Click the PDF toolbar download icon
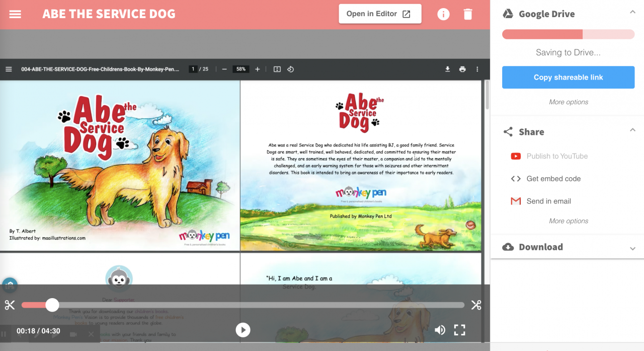644x351 pixels. [447, 69]
